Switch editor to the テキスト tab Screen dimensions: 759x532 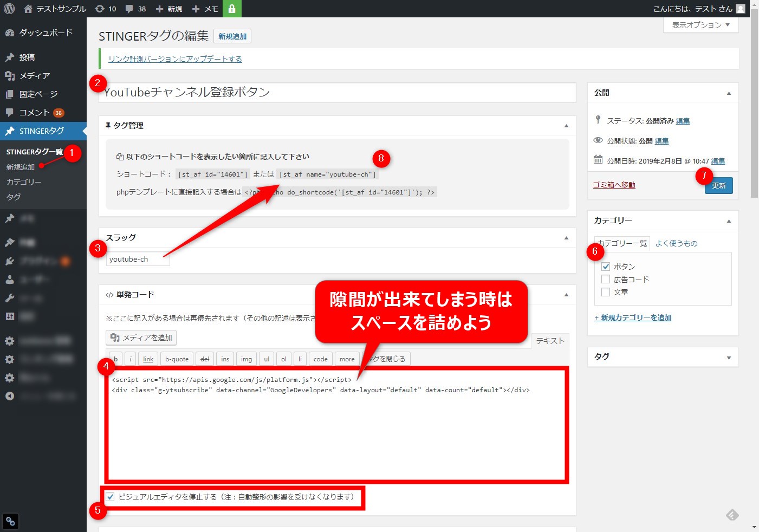(x=550, y=341)
